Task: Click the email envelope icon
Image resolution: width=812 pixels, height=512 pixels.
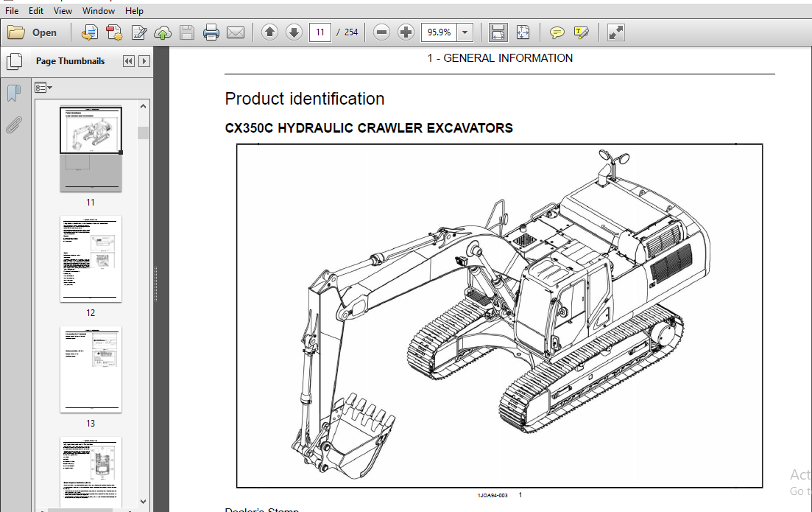Action: [236, 32]
